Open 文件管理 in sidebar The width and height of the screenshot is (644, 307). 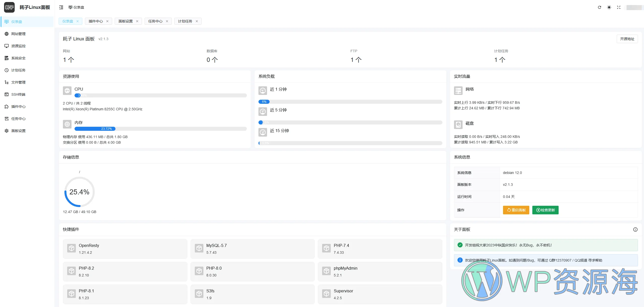(x=27, y=82)
